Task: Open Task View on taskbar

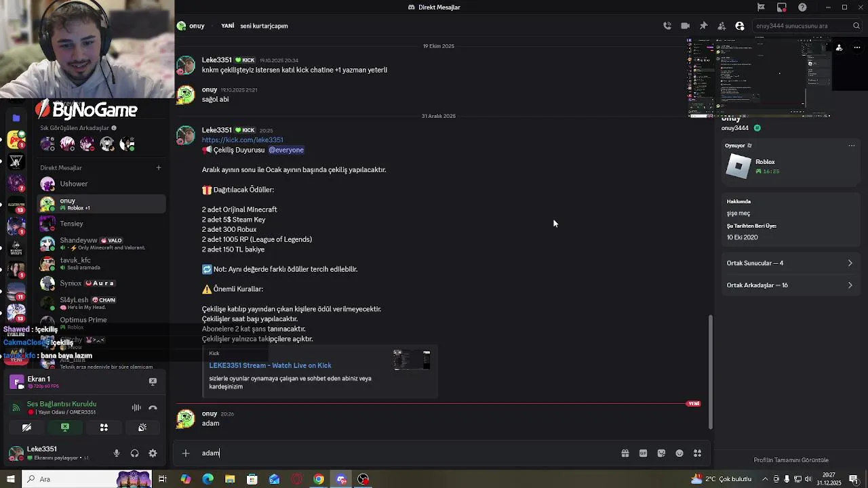Action: click(x=163, y=479)
